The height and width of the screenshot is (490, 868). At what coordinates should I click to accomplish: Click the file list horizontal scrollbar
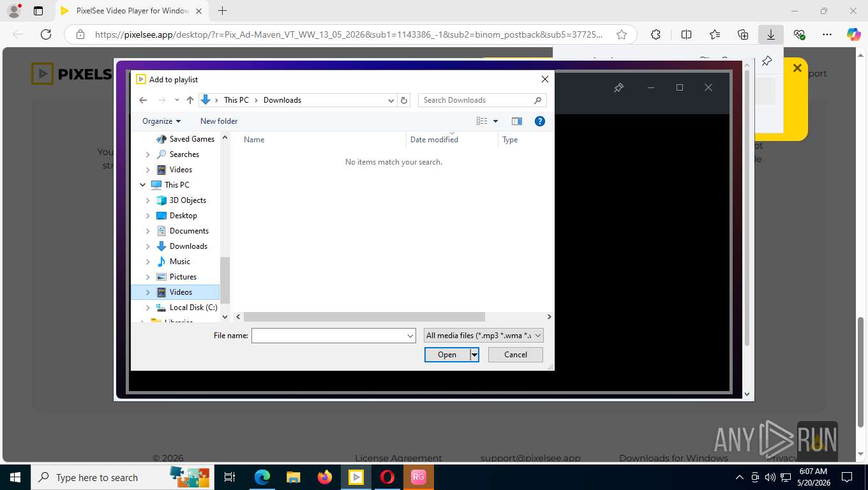(x=364, y=316)
